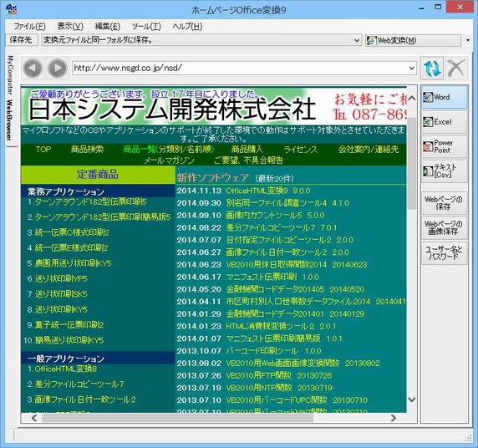Viewport: 478px width, 448px height.
Task: Open the Web変換 side dropdown arrow
Action: 468,40
